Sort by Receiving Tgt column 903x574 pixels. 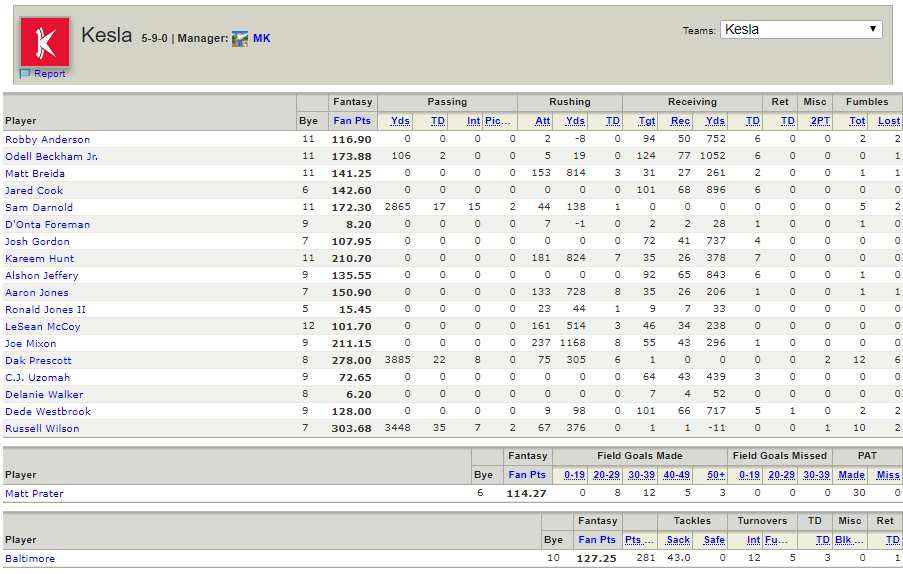[647, 120]
